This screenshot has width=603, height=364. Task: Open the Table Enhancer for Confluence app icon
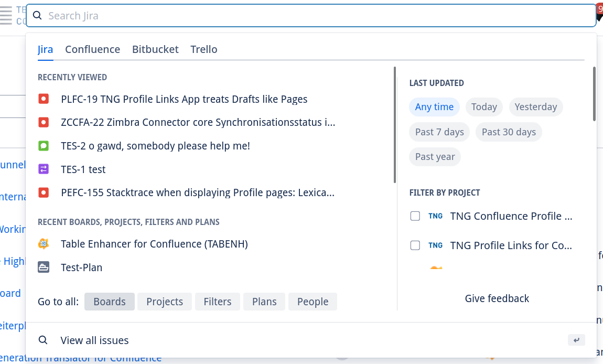click(44, 243)
